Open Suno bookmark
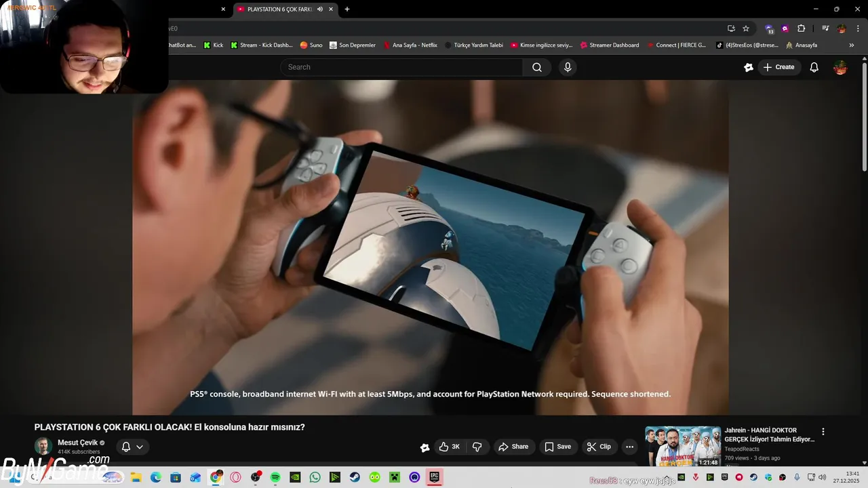This screenshot has height=488, width=868. tap(311, 45)
